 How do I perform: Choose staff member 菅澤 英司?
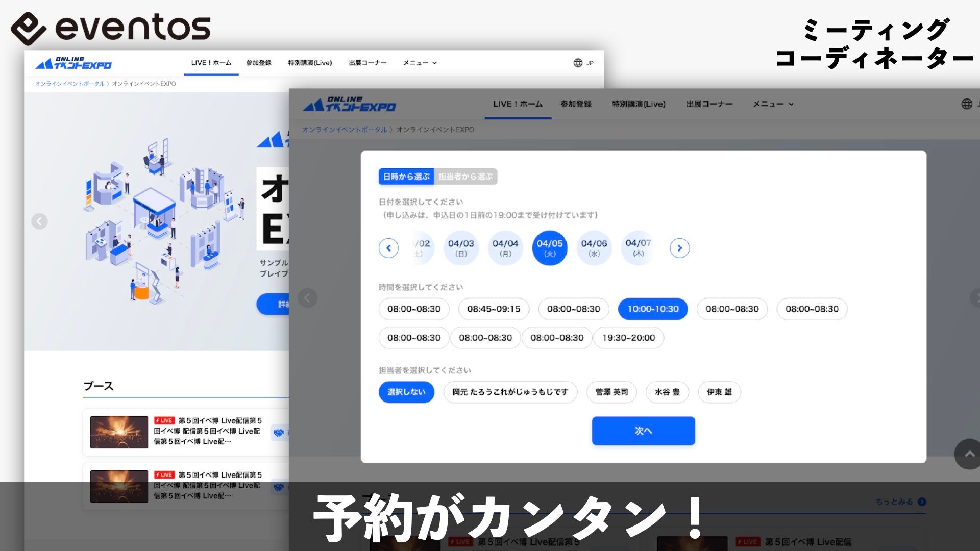click(x=611, y=392)
